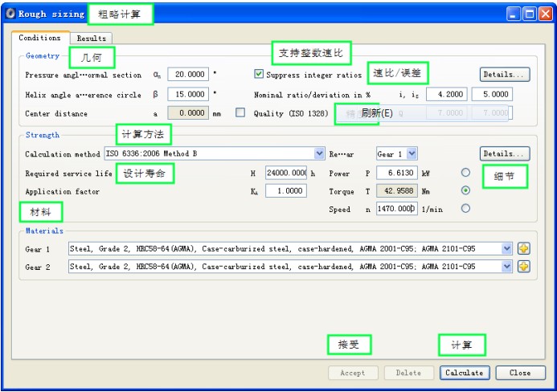This screenshot has width=557, height=392.
Task: Click the Close button at bottom right
Action: [x=520, y=373]
